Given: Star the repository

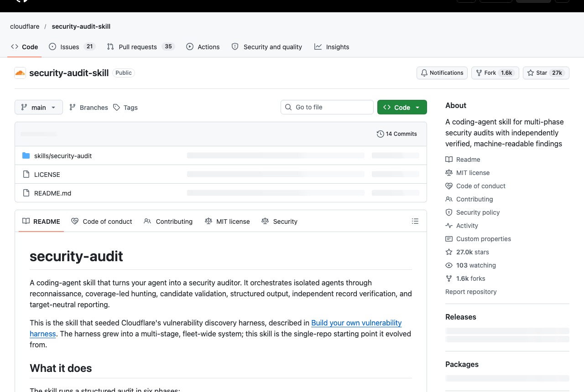Looking at the screenshot, I should tap(546, 73).
